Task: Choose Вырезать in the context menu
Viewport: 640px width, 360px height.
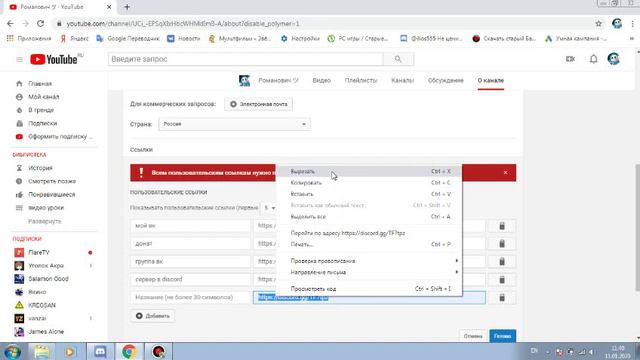Action: point(369,171)
